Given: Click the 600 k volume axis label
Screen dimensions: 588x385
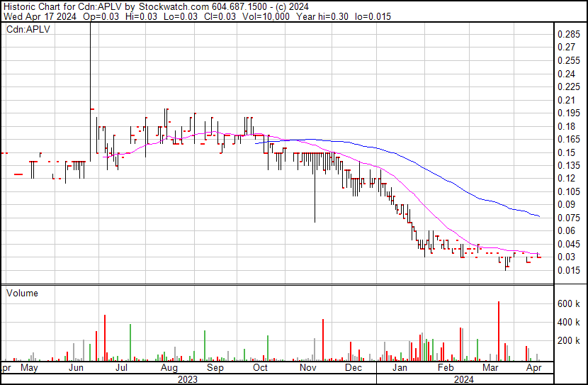Looking at the screenshot, I should coord(569,303).
